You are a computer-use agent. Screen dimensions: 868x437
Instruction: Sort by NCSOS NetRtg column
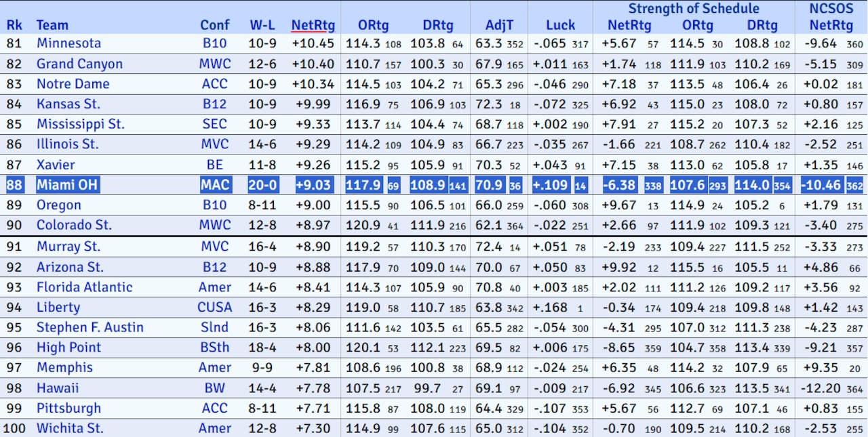pos(831,25)
